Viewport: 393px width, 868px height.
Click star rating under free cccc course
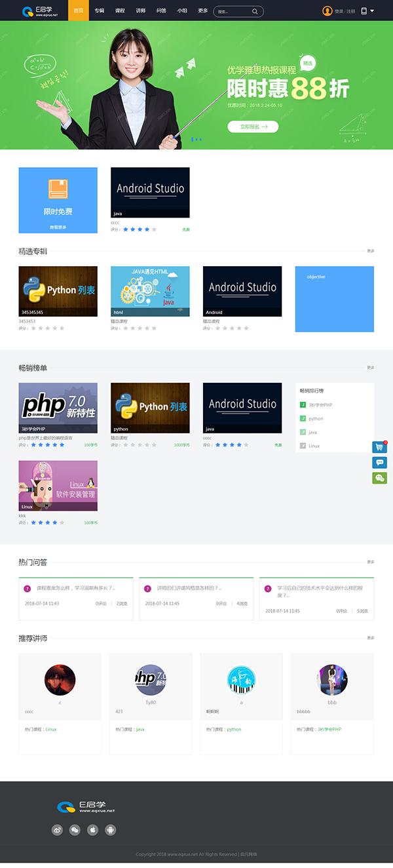(x=140, y=229)
